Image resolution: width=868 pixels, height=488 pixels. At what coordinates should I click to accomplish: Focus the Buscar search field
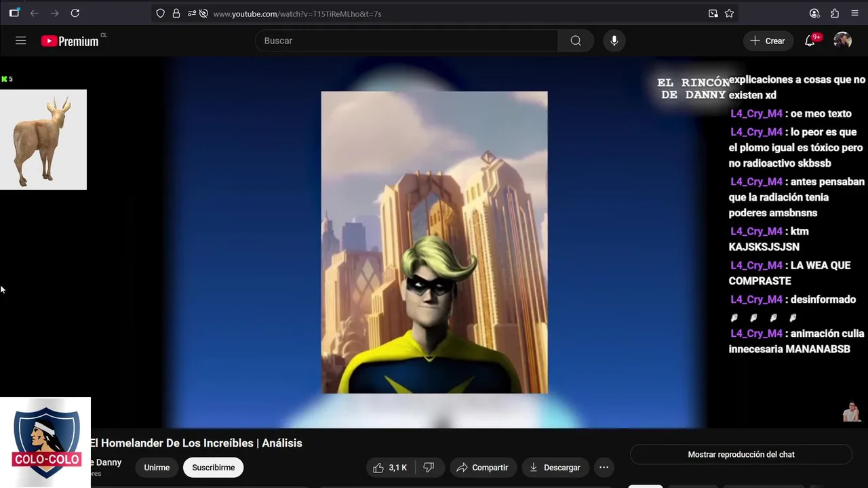pyautogui.click(x=407, y=41)
